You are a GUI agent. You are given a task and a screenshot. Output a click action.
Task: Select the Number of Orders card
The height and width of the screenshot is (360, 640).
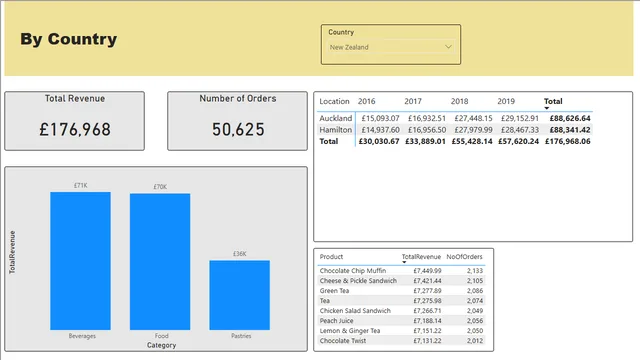237,121
